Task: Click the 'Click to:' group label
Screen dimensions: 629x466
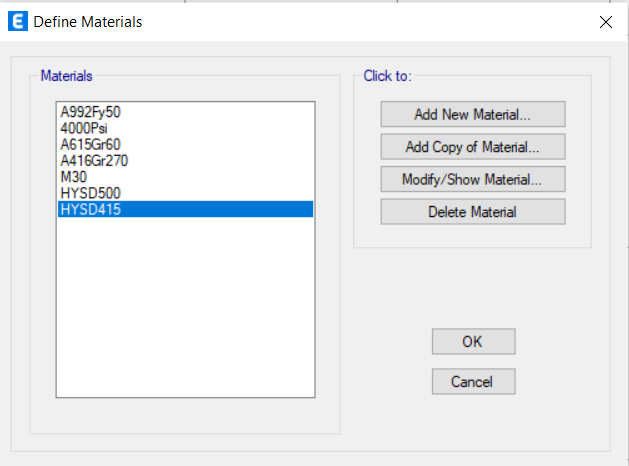Action: click(388, 76)
